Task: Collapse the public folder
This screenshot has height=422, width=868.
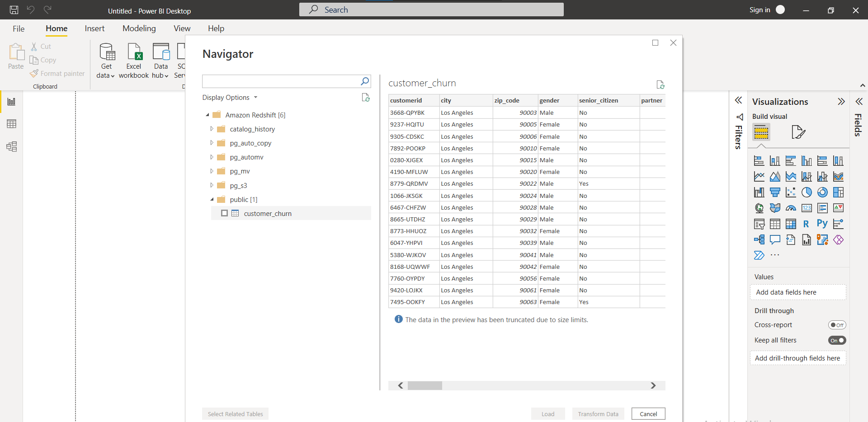Action: [212, 199]
